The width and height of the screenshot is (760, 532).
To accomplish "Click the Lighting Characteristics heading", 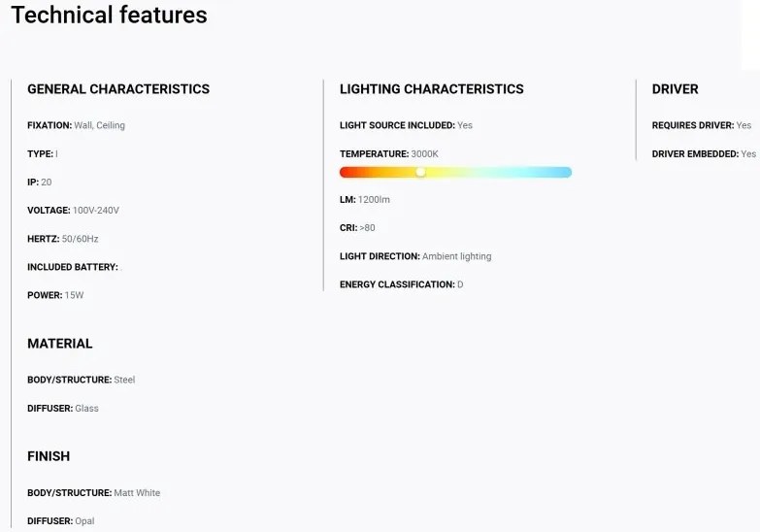I will (x=431, y=89).
